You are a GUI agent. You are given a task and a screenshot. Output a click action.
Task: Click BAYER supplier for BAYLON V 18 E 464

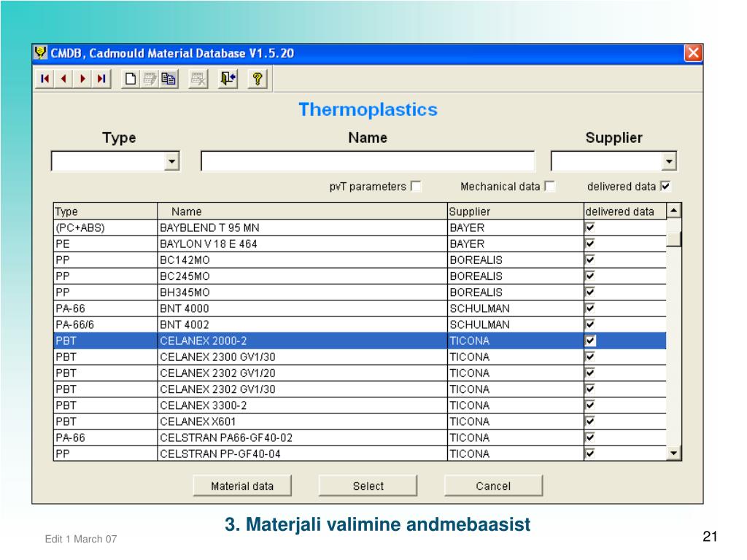tap(516, 244)
